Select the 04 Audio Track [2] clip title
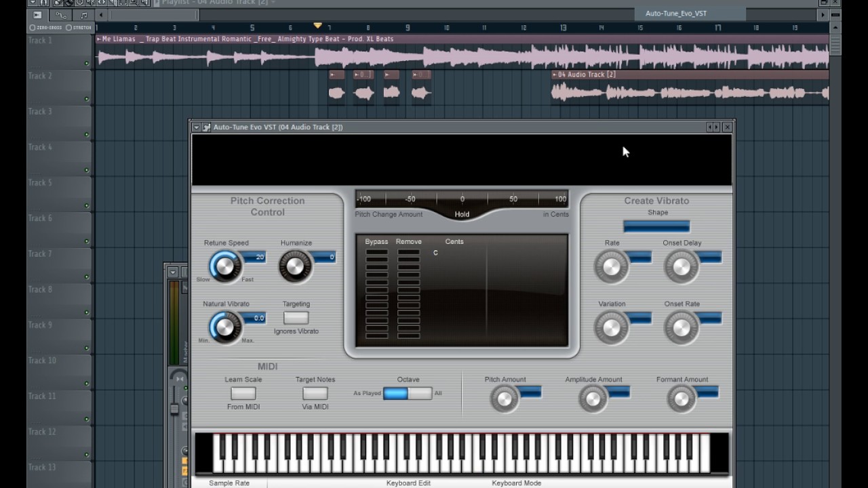 [x=587, y=75]
